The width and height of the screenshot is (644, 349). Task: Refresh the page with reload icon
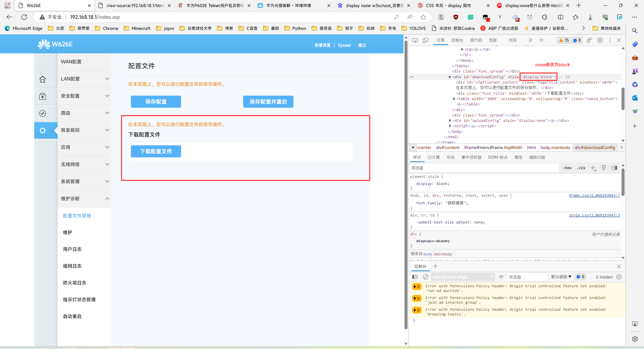coord(24,17)
